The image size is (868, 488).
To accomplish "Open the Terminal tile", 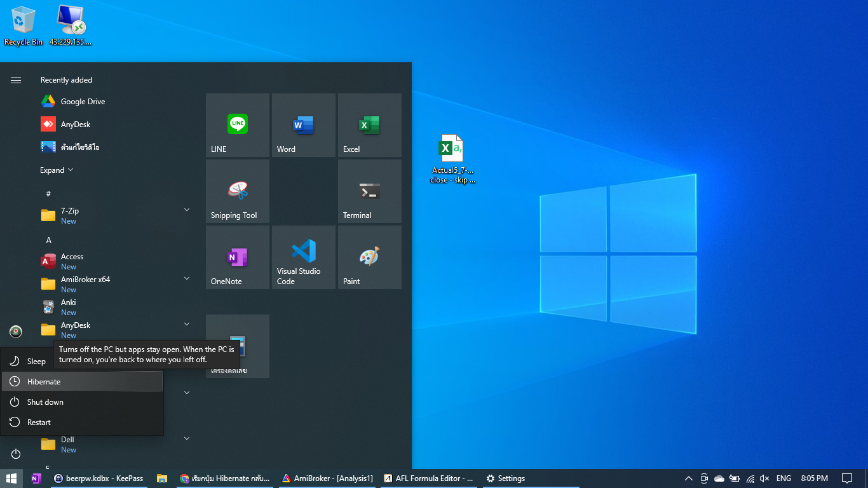I will (x=369, y=191).
